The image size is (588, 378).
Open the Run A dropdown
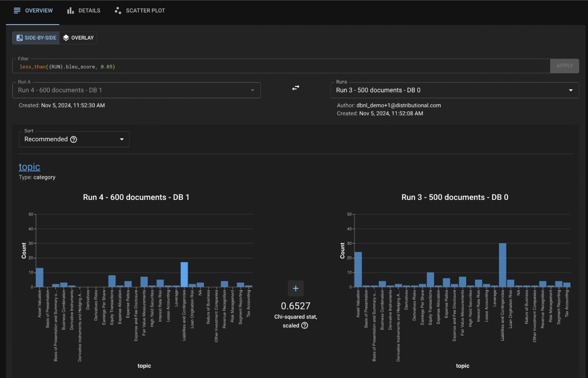tap(136, 90)
